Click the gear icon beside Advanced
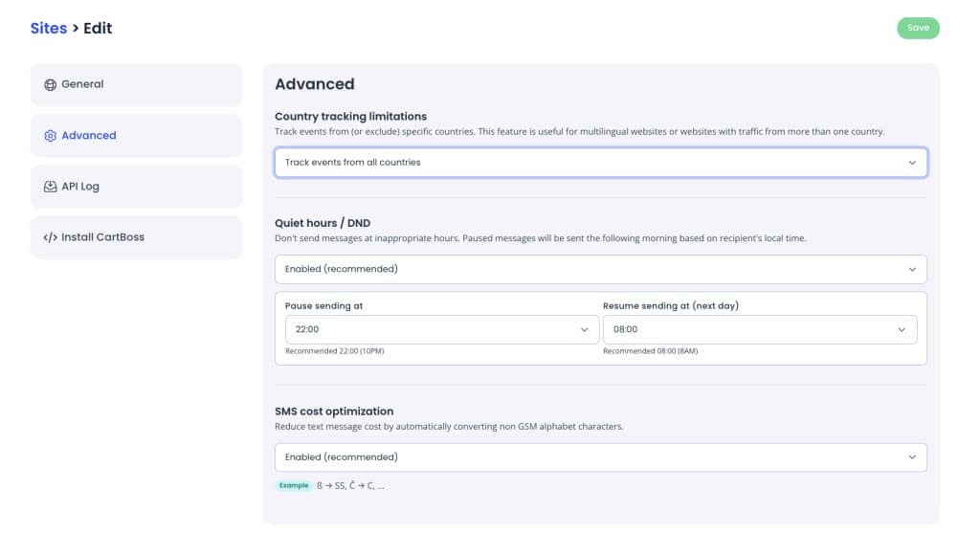The height and width of the screenshot is (534, 980). tap(50, 136)
